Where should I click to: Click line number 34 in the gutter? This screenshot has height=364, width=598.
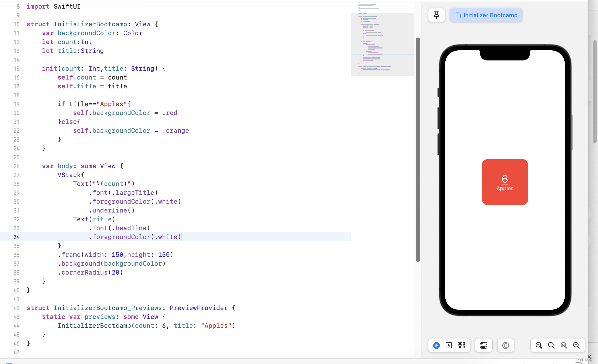click(x=17, y=237)
